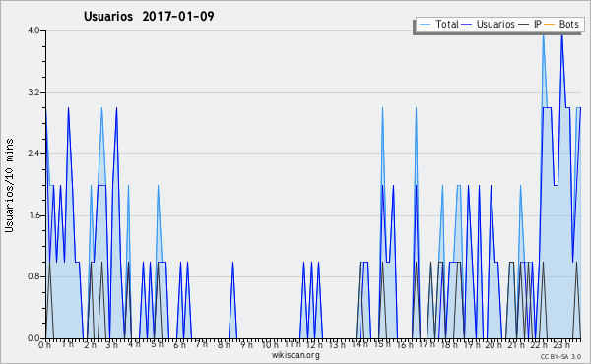
Task: Click the 1.6 y-axis value
Action: coord(33,215)
